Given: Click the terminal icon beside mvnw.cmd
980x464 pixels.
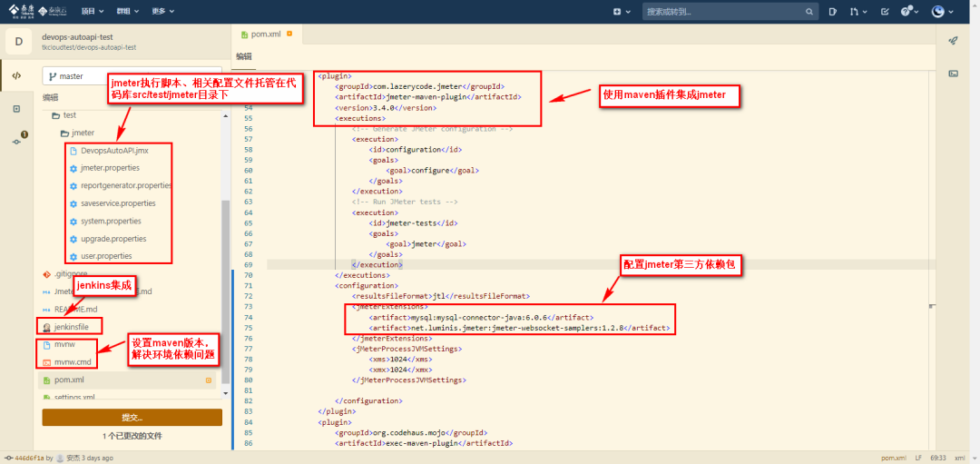Looking at the screenshot, I should pyautogui.click(x=46, y=362).
